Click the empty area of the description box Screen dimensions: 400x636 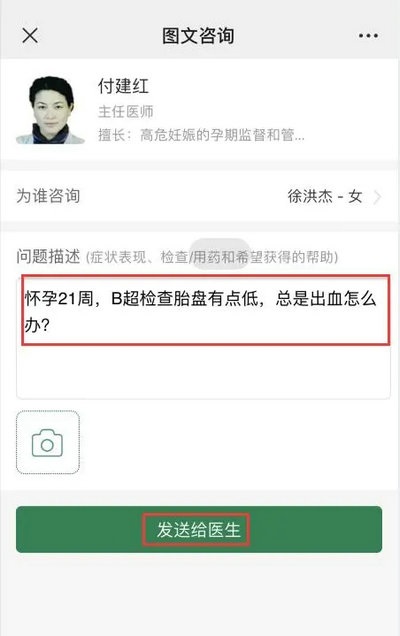click(203, 372)
